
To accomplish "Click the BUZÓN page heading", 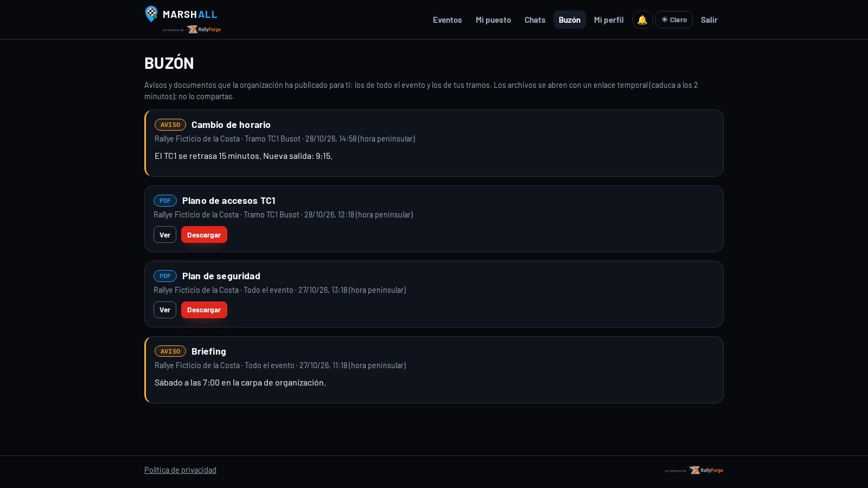I will (169, 63).
